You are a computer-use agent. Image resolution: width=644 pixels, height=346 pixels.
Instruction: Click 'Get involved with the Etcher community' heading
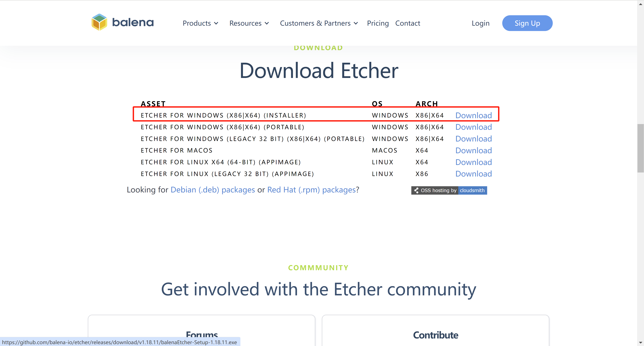tap(319, 289)
